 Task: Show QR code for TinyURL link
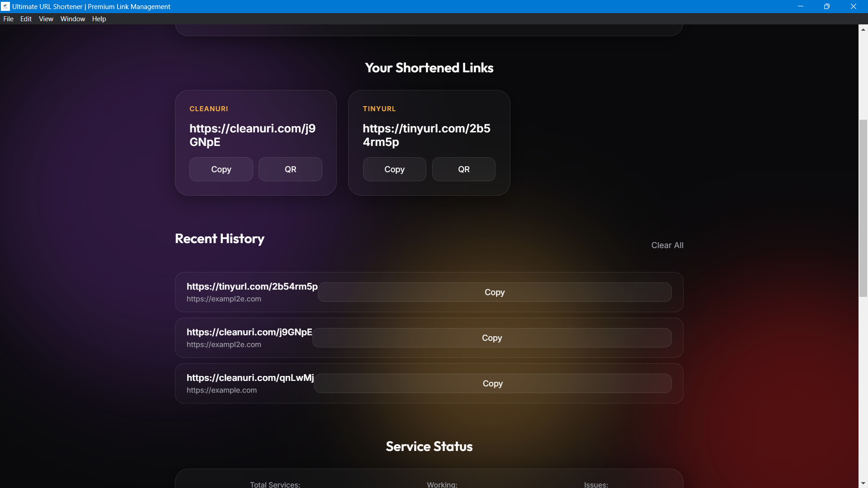463,169
